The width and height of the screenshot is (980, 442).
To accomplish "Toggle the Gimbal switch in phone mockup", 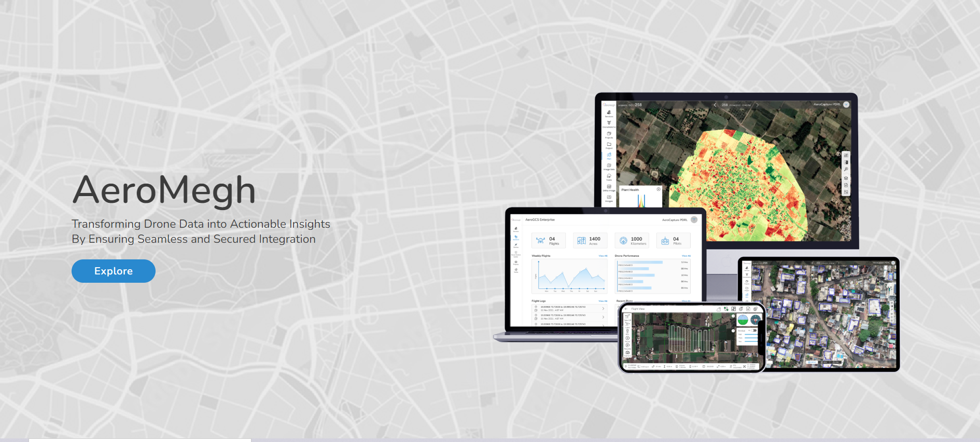I will tap(754, 330).
